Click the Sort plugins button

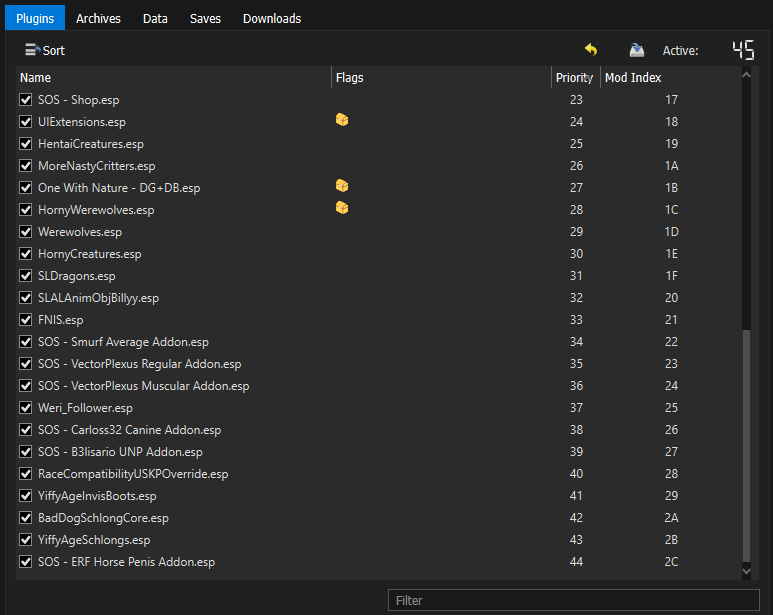click(x=45, y=50)
